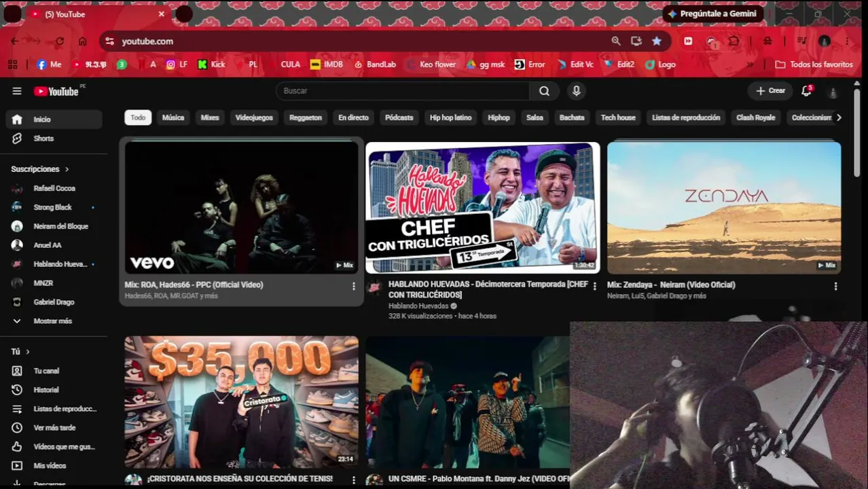868x489 pixels.
Task: Open the browser extensions puzzle icon
Action: coord(734,41)
